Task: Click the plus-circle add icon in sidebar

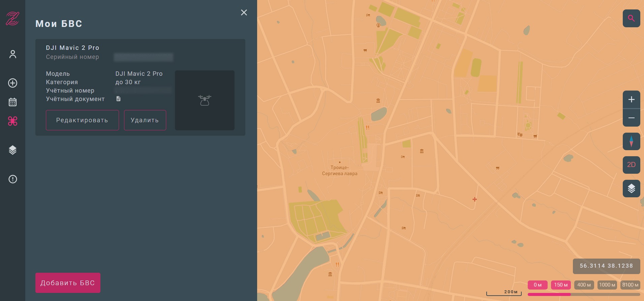Action: pos(13,83)
